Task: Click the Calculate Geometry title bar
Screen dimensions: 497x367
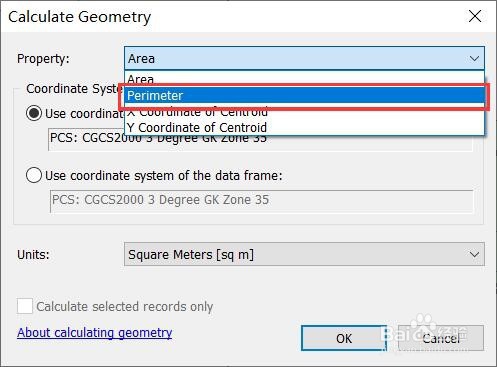Action: coord(233,16)
